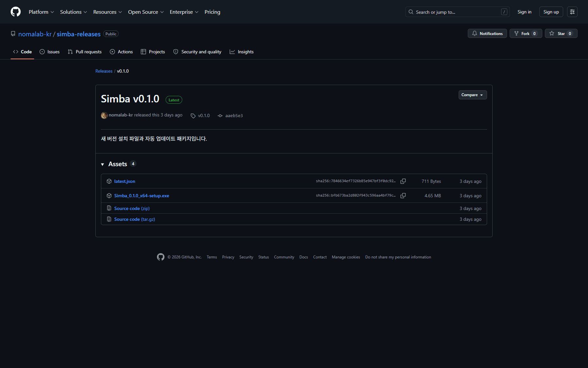Screen dimensions: 588x368
Task: Switch to the Code tab
Action: (x=22, y=52)
